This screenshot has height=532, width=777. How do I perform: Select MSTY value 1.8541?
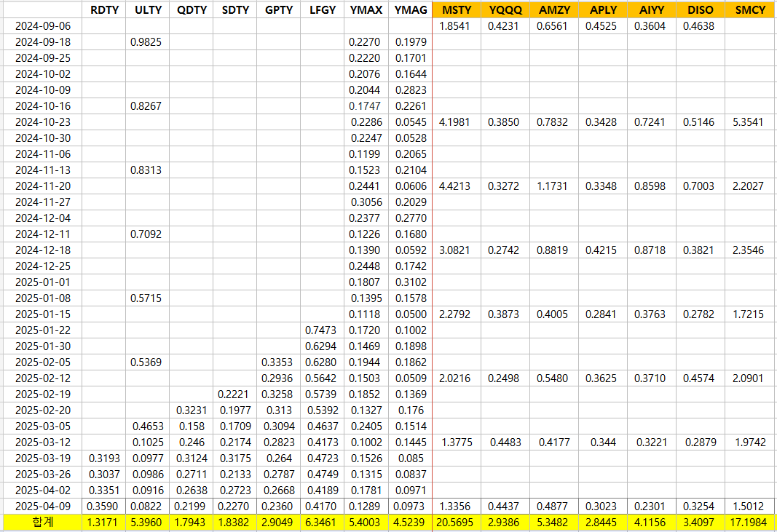pyautogui.click(x=457, y=26)
